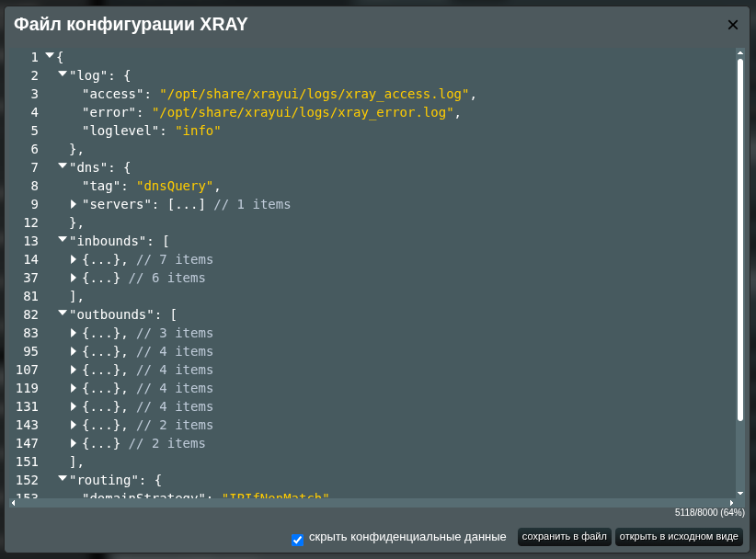Expand the outbound object on line 95
756x559 pixels.
pos(74,351)
